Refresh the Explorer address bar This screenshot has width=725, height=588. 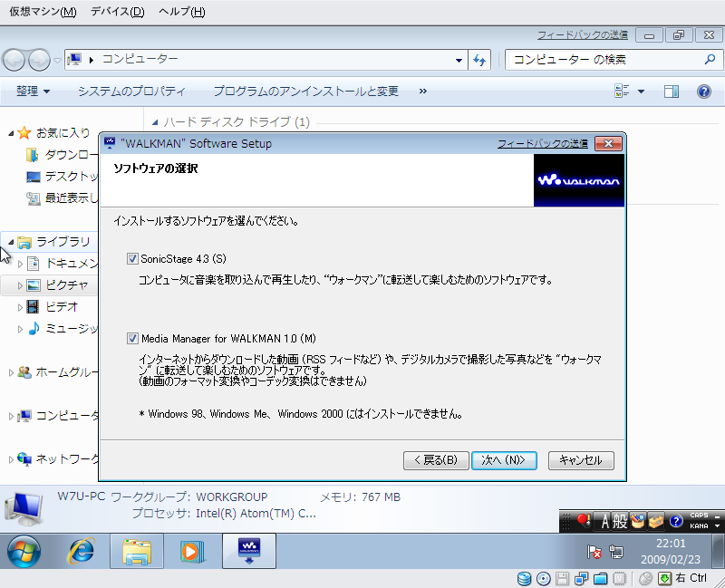479,60
